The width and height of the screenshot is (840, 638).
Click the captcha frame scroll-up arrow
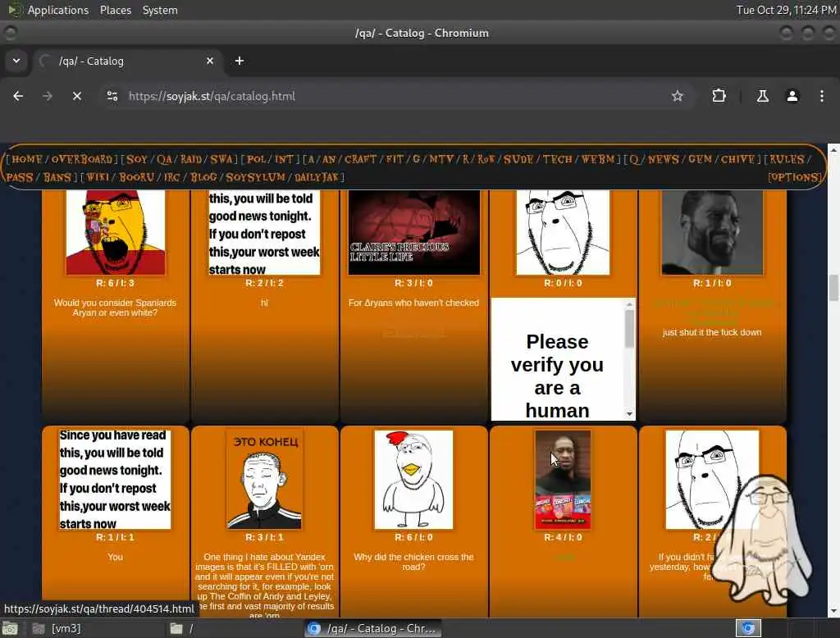tap(629, 304)
